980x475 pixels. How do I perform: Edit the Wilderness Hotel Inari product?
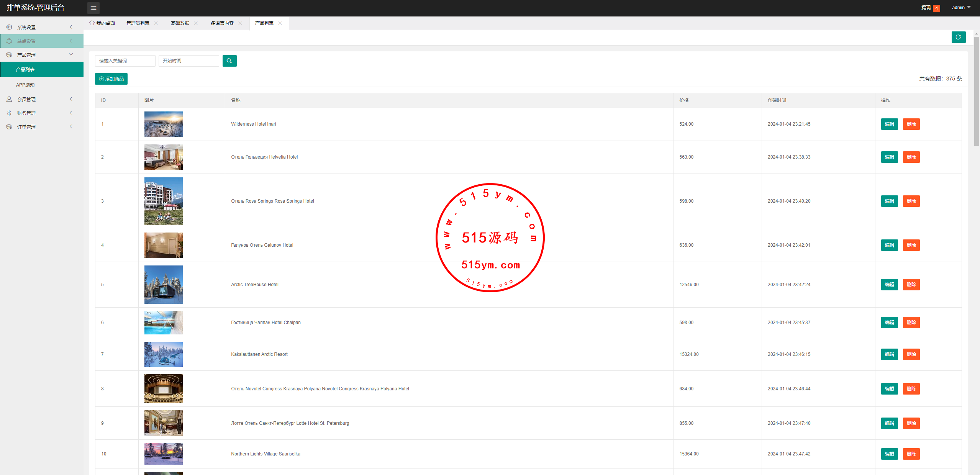[889, 124]
